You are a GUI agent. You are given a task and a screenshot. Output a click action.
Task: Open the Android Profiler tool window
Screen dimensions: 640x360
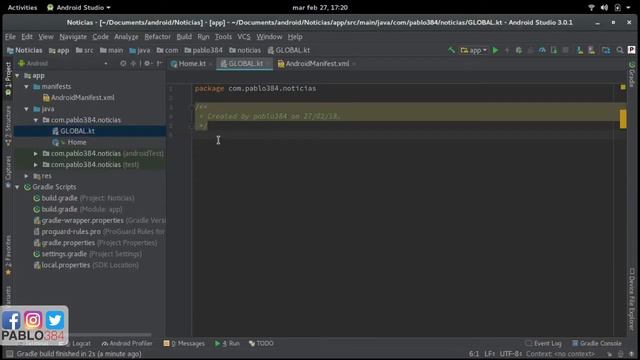click(127, 344)
